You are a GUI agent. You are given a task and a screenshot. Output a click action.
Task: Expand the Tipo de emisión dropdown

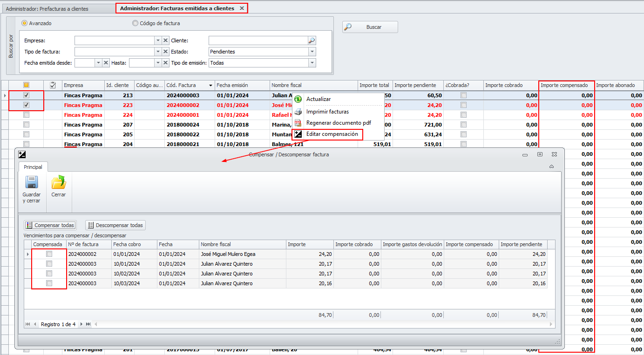(312, 63)
